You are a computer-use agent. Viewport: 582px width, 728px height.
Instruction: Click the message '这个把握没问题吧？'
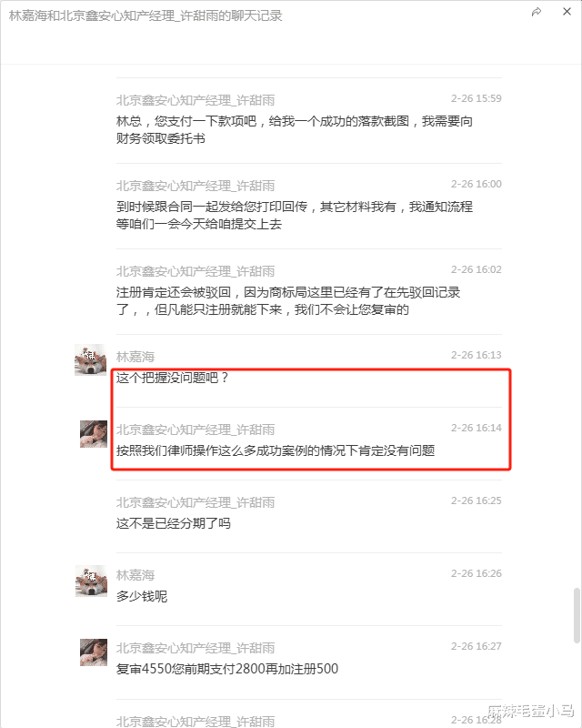173,378
